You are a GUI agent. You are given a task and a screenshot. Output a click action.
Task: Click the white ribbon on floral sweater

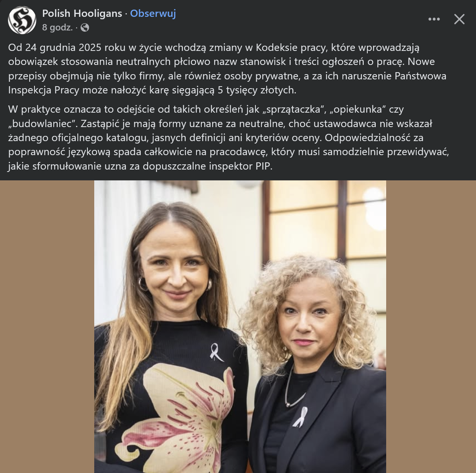[x=216, y=352]
